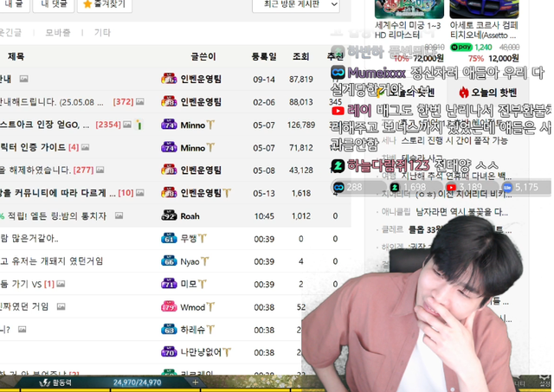Sort posts by the 조회 column header
The height and width of the screenshot is (392, 554).
point(300,56)
